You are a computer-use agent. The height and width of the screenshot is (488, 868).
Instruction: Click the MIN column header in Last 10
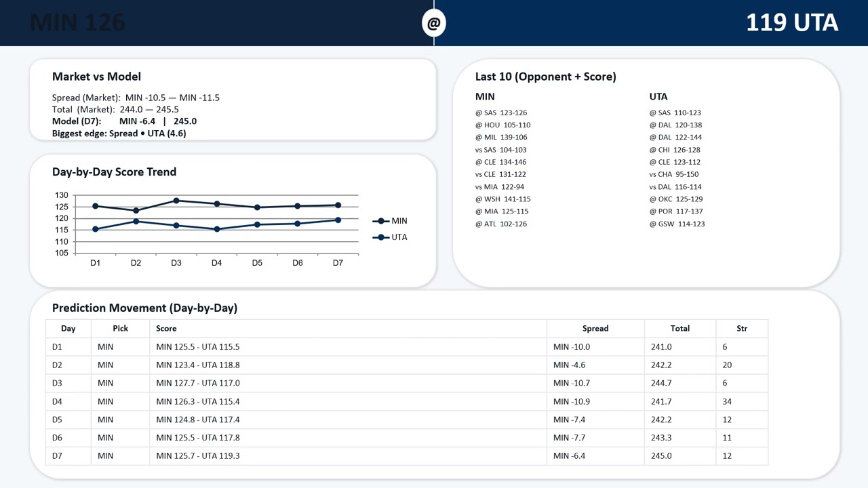[x=485, y=96]
